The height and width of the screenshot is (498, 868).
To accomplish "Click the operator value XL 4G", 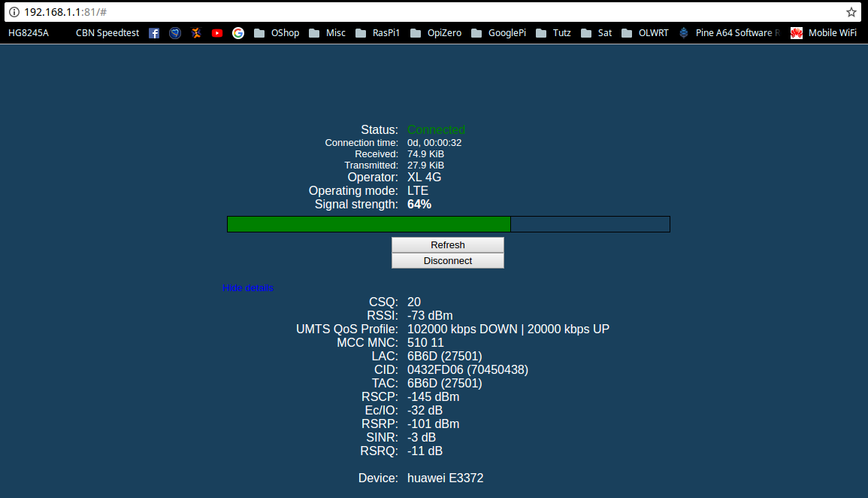I will [424, 178].
